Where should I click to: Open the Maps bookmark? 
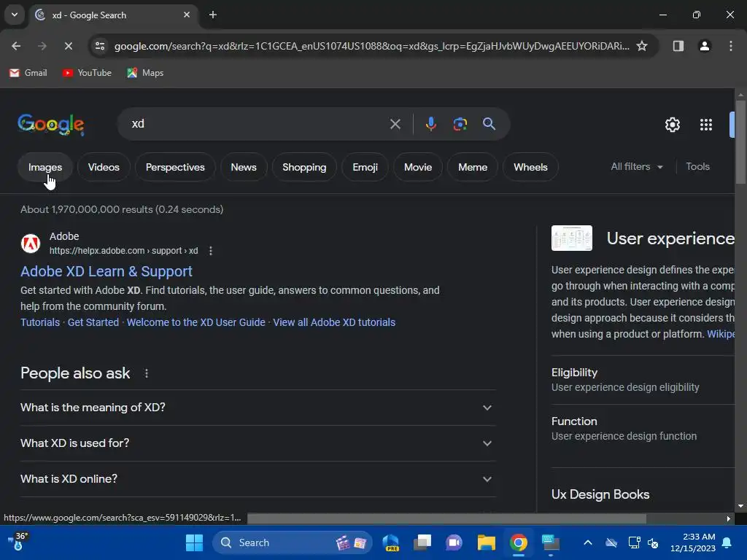point(145,73)
